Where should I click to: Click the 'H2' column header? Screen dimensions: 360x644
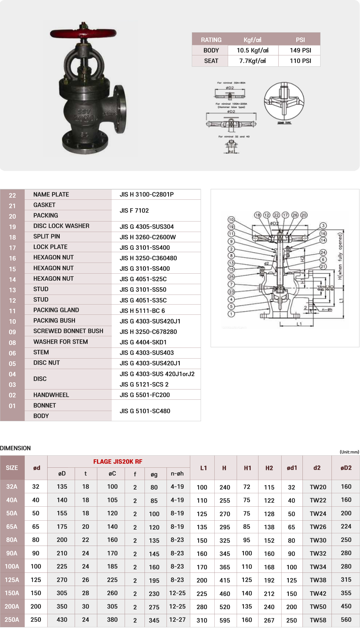coord(269,468)
